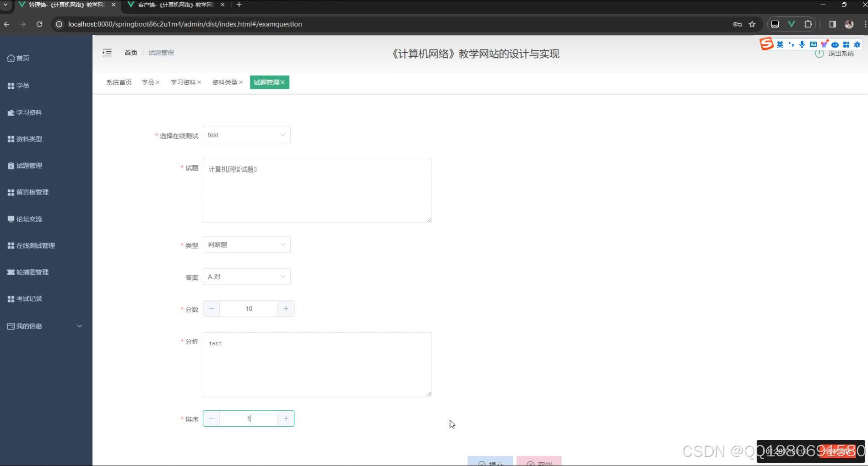The width and height of the screenshot is (868, 466).
Task: Click the 分数 number input field
Action: click(249, 309)
